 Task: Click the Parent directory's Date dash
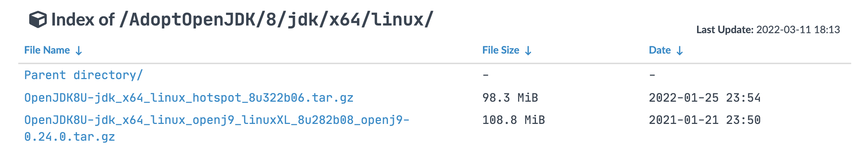[652, 75]
